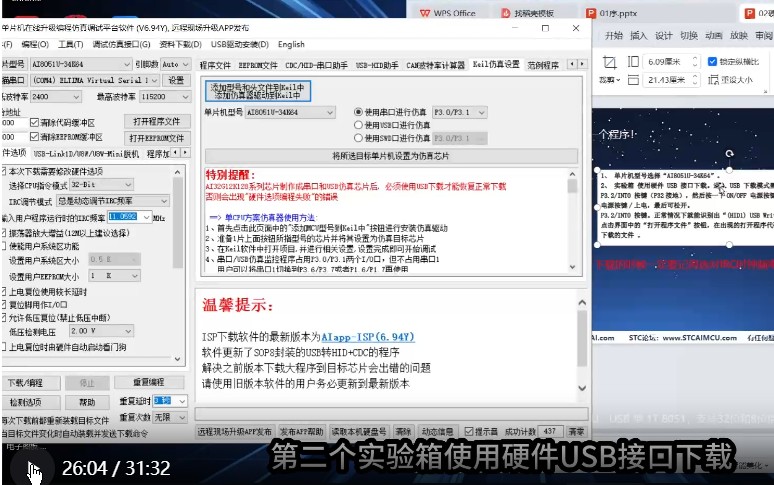
Task: Click the 重复编程 button
Action: click(x=149, y=382)
